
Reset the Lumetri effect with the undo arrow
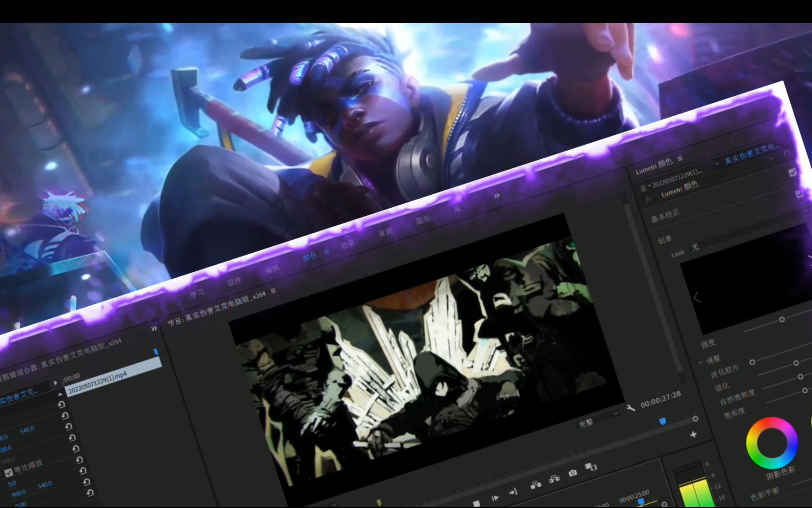tap(787, 153)
